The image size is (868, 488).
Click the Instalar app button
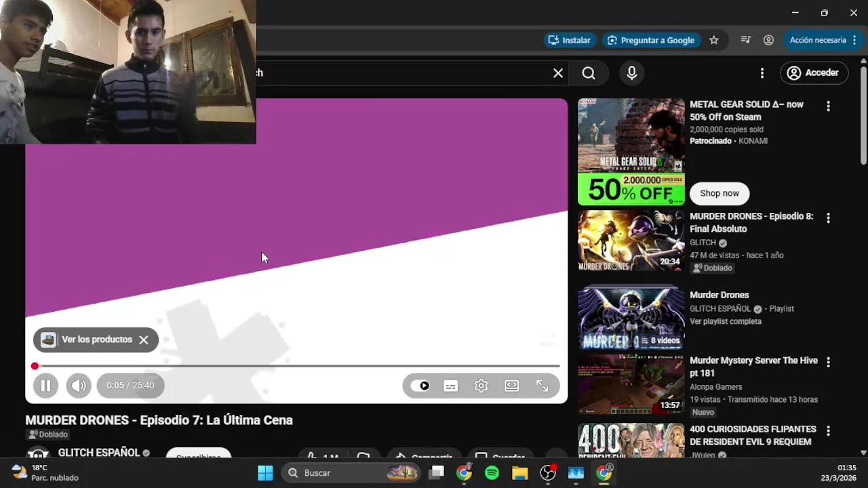[570, 40]
